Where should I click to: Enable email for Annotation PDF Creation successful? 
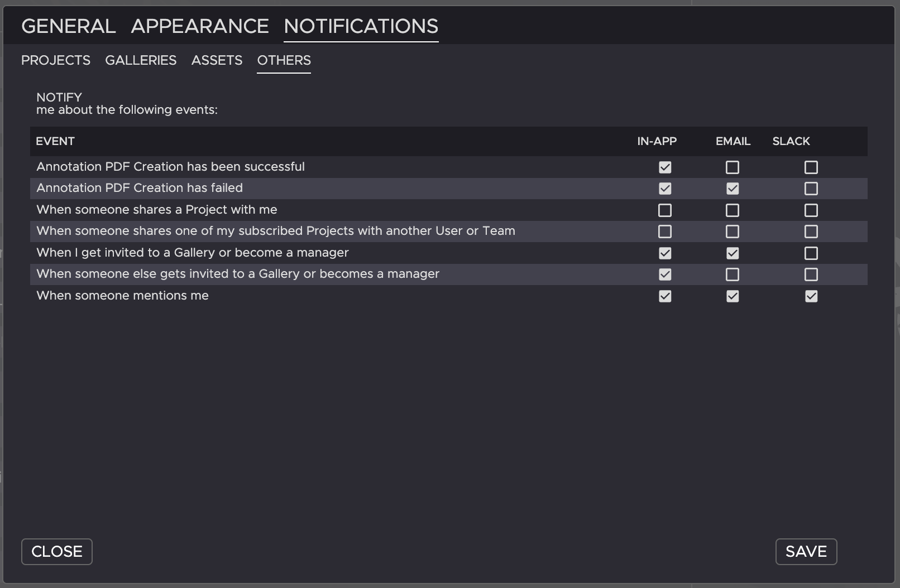[733, 167]
